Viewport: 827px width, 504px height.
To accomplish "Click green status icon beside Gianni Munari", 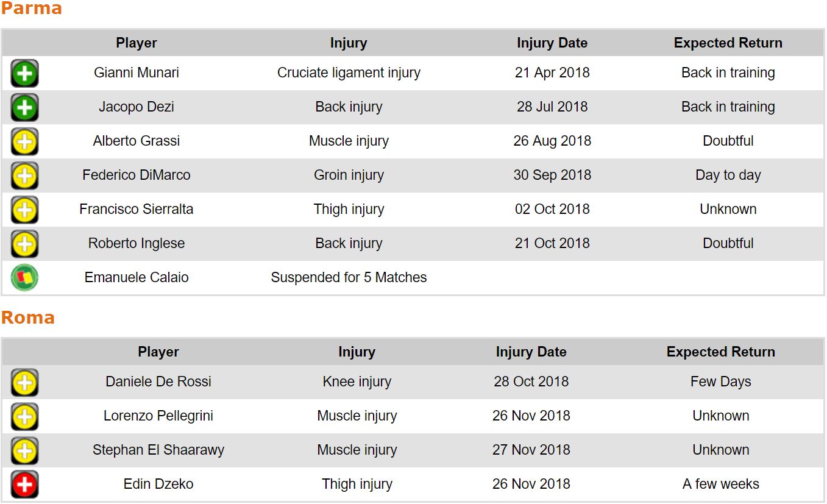I will tap(24, 74).
